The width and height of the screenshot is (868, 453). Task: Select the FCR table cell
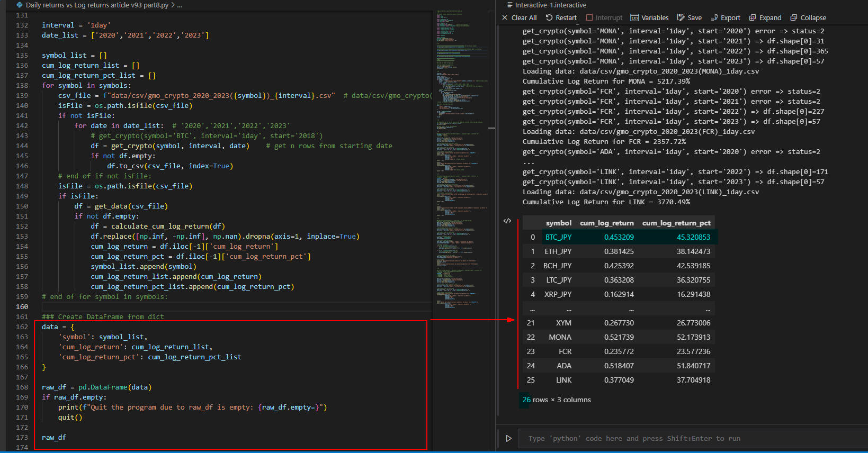[565, 351]
